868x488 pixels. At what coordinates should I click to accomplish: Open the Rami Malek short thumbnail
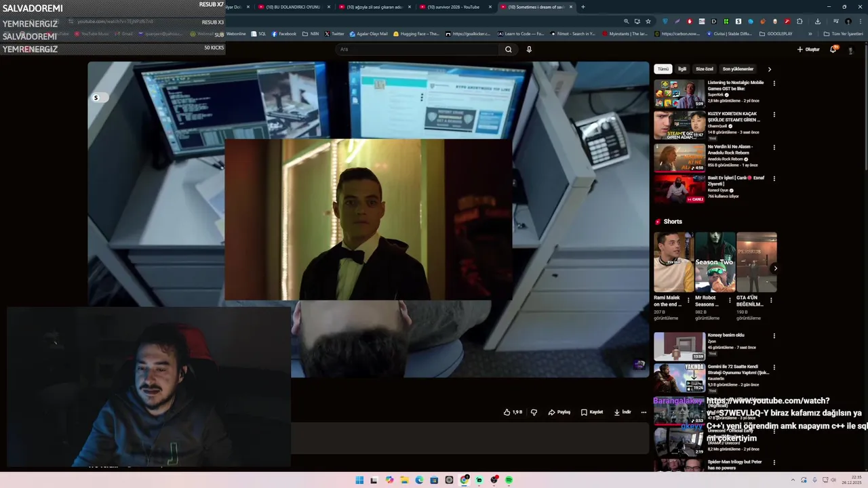click(673, 262)
